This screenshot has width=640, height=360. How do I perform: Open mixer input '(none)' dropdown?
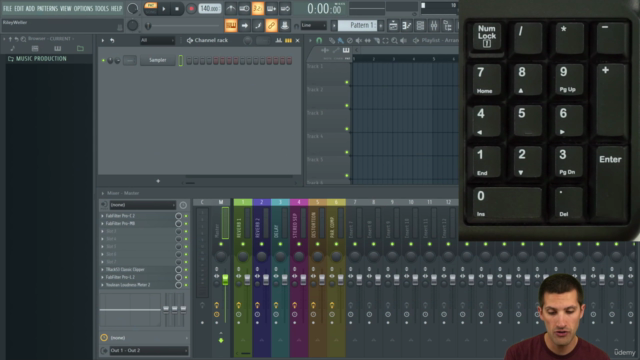pyautogui.click(x=142, y=205)
